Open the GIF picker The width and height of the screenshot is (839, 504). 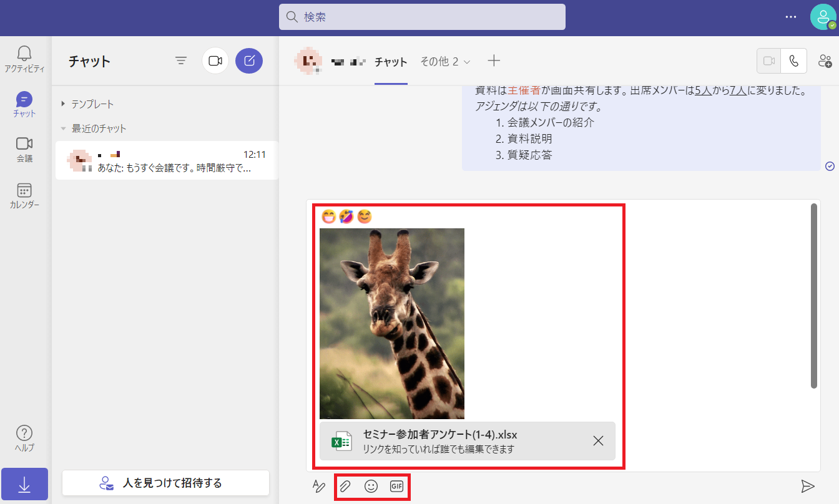pyautogui.click(x=396, y=486)
